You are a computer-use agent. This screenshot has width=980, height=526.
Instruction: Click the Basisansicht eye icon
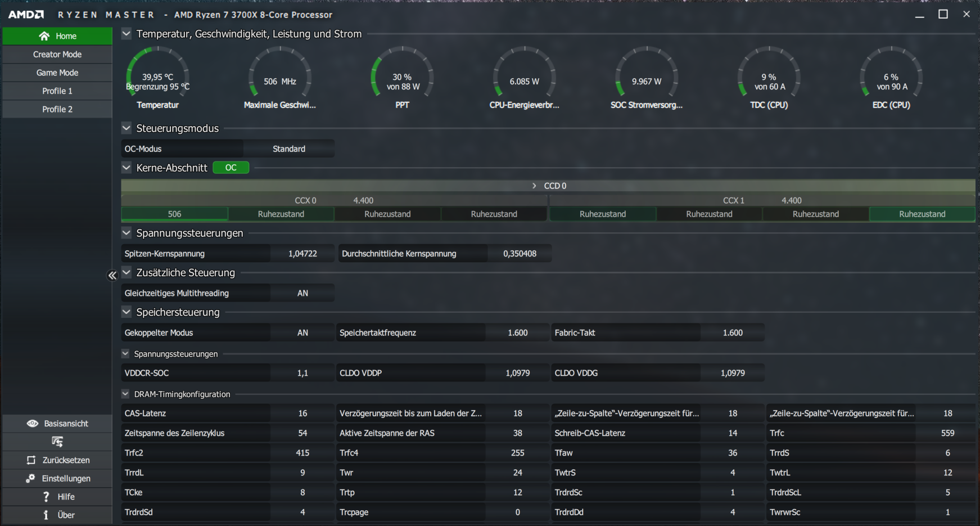coord(33,424)
